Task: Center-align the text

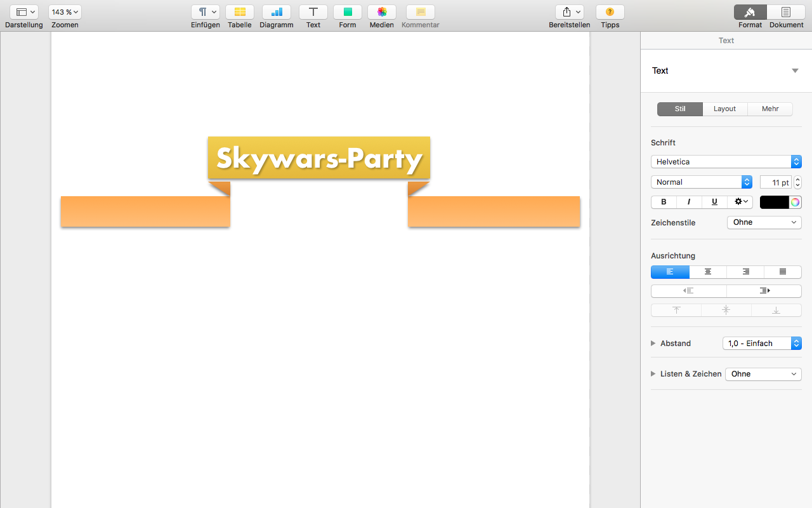Action: (x=708, y=272)
